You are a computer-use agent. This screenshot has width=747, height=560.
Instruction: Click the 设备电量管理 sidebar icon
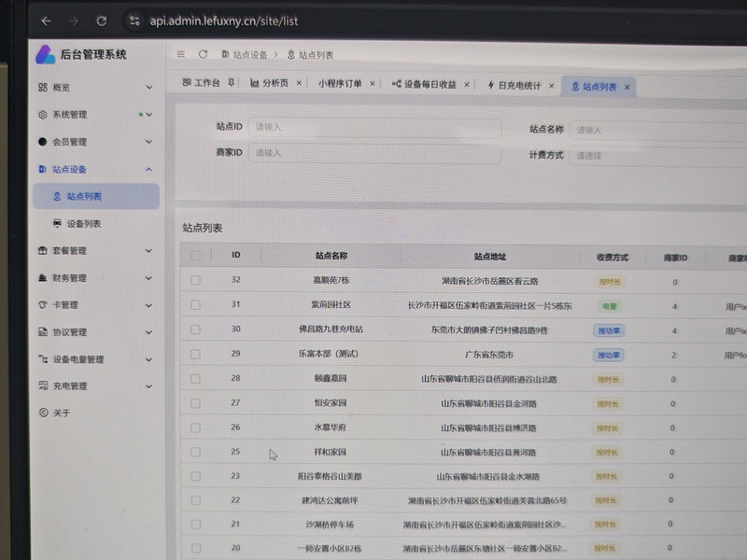coord(43,359)
